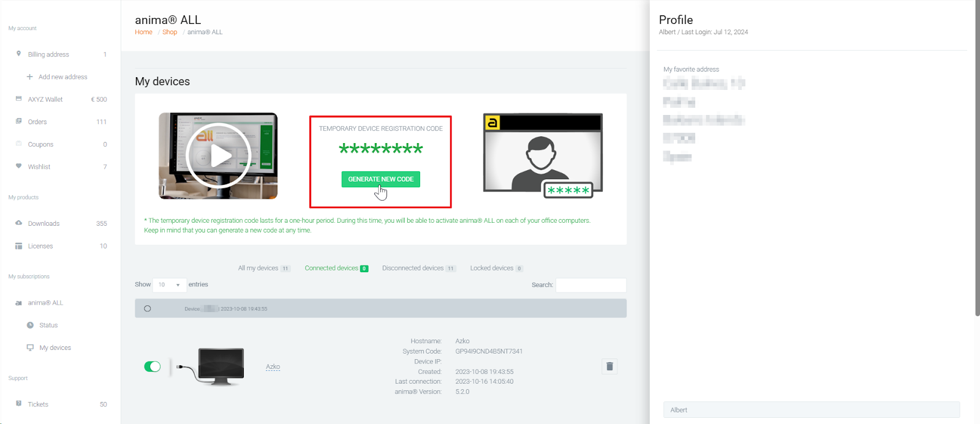Click the Downloads cloud icon
This screenshot has height=424, width=980.
coord(18,223)
